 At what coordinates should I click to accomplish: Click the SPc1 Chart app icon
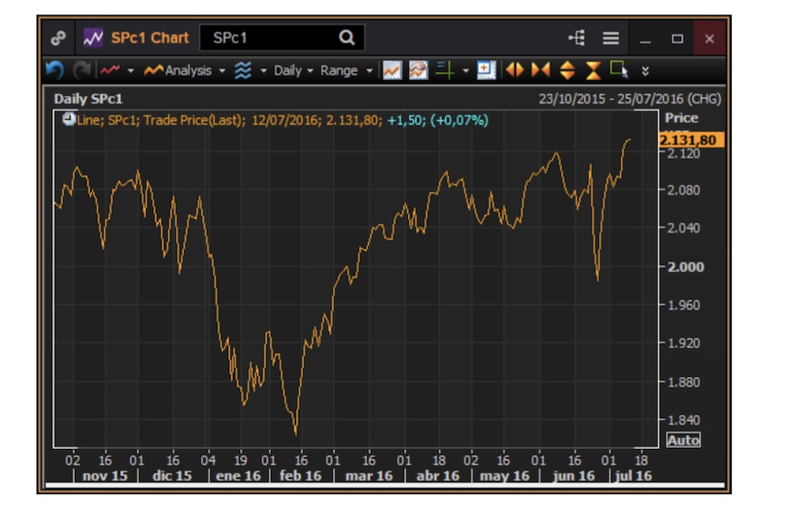pos(93,38)
